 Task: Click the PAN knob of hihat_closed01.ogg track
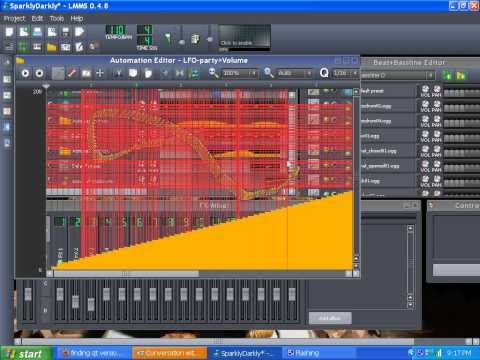(x=437, y=149)
